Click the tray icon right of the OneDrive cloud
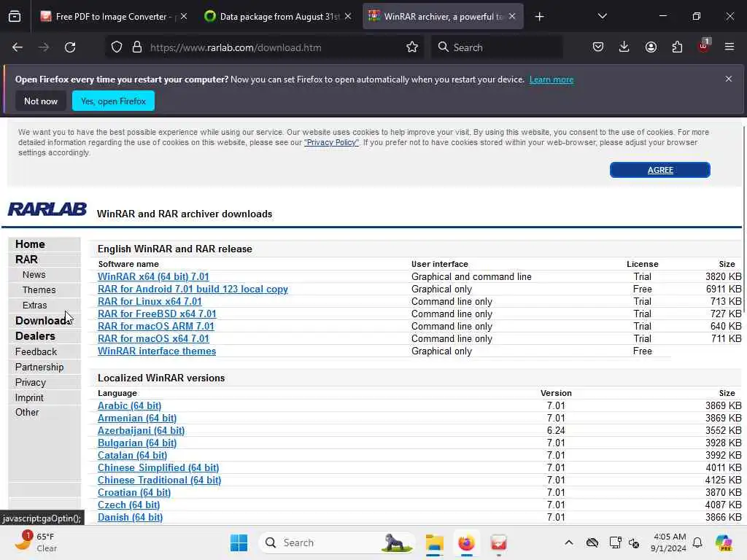This screenshot has height=560, width=747. click(615, 542)
